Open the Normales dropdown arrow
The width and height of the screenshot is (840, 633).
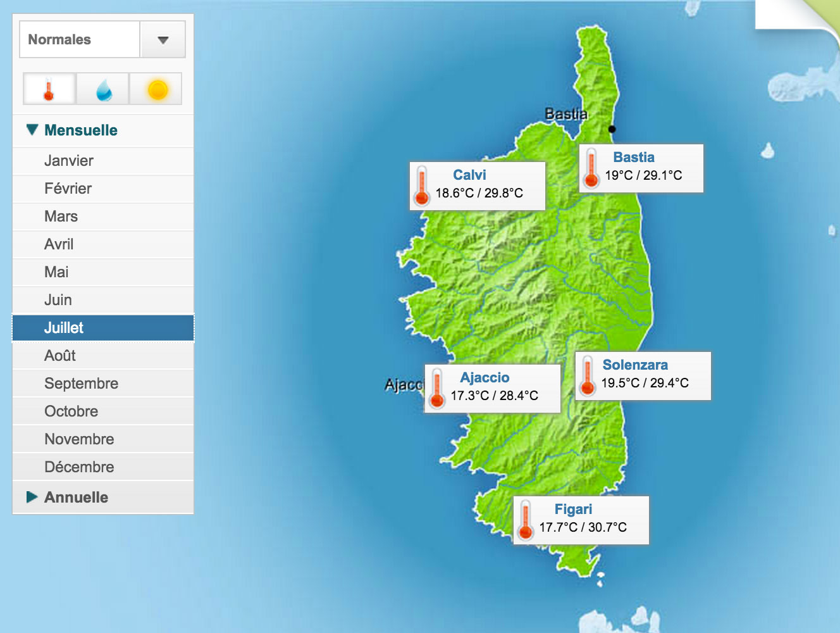coord(163,39)
